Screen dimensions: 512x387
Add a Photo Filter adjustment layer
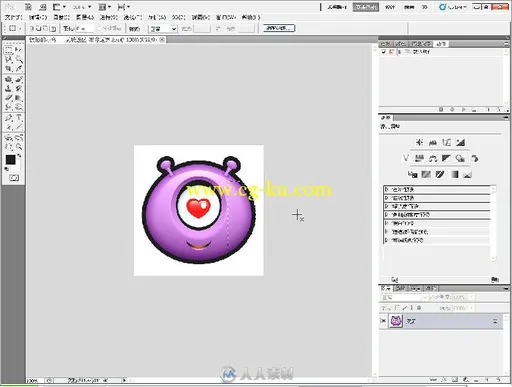(x=461, y=158)
